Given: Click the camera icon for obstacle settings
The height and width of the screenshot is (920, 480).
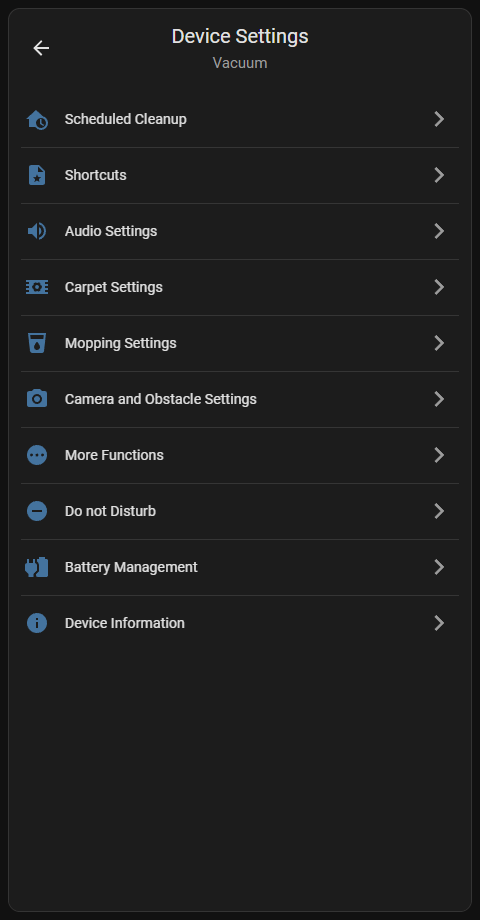Looking at the screenshot, I should [x=37, y=399].
